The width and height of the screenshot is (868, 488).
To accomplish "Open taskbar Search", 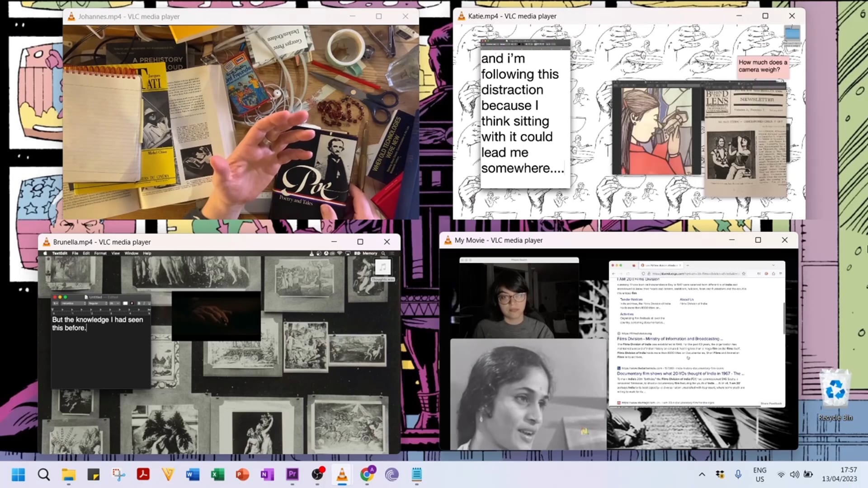I will 44,474.
